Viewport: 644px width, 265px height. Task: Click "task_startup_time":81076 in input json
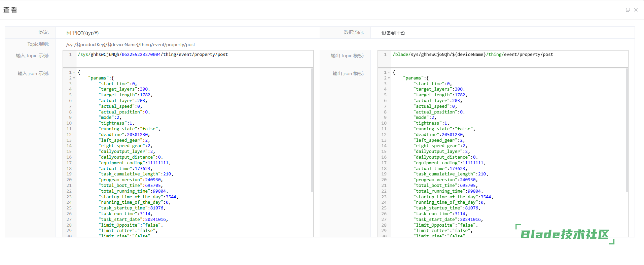point(131,208)
